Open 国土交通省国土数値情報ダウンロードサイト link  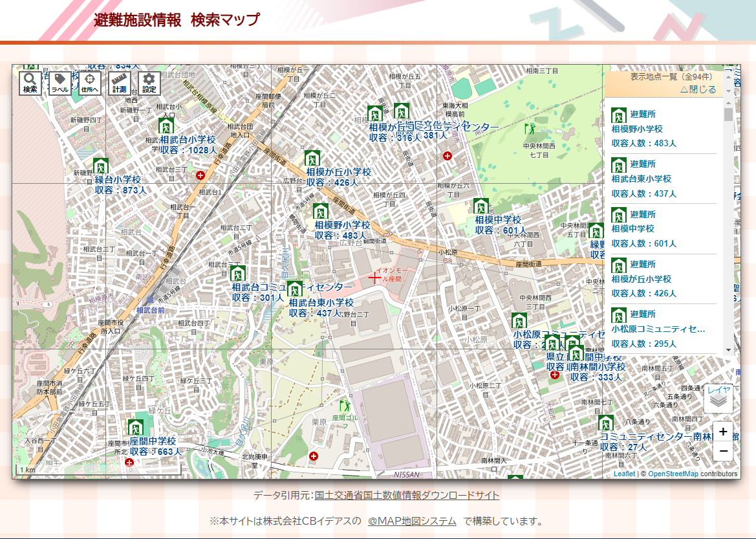pos(407,496)
